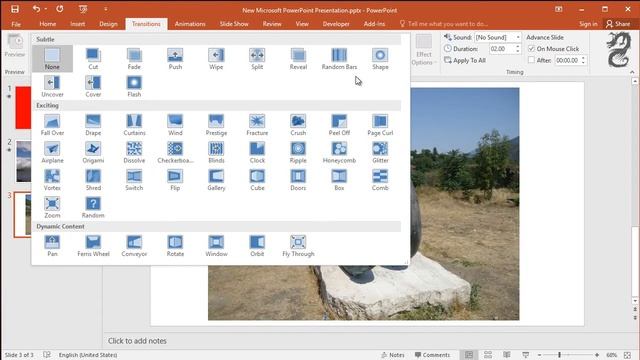640x360 pixels.
Task: Click the Share button
Action: (x=618, y=24)
